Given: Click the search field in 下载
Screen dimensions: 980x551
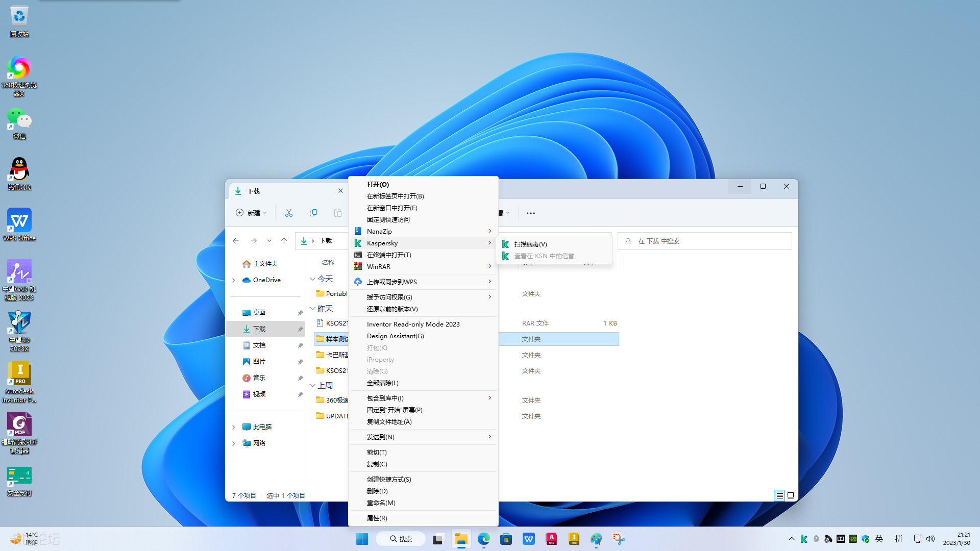Looking at the screenshot, I should tap(705, 241).
